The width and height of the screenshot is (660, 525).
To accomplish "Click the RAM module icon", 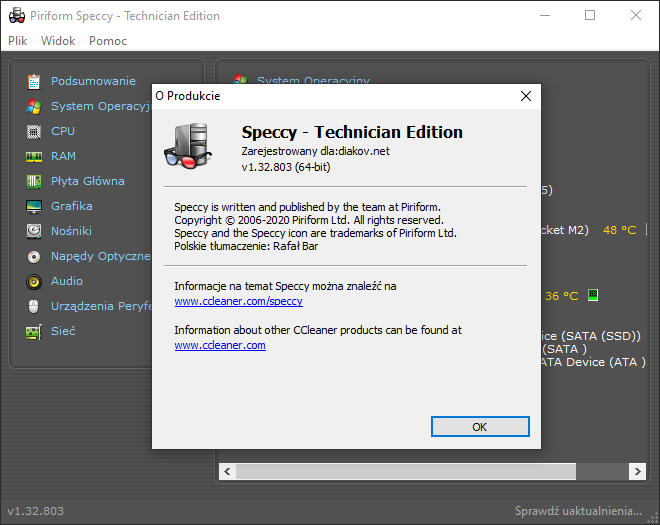I will 34,157.
